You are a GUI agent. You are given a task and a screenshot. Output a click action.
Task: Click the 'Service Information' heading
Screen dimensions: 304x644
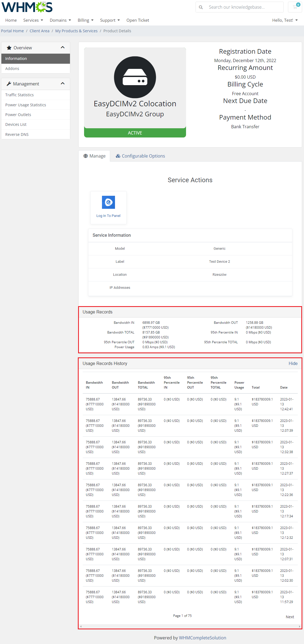click(112, 235)
